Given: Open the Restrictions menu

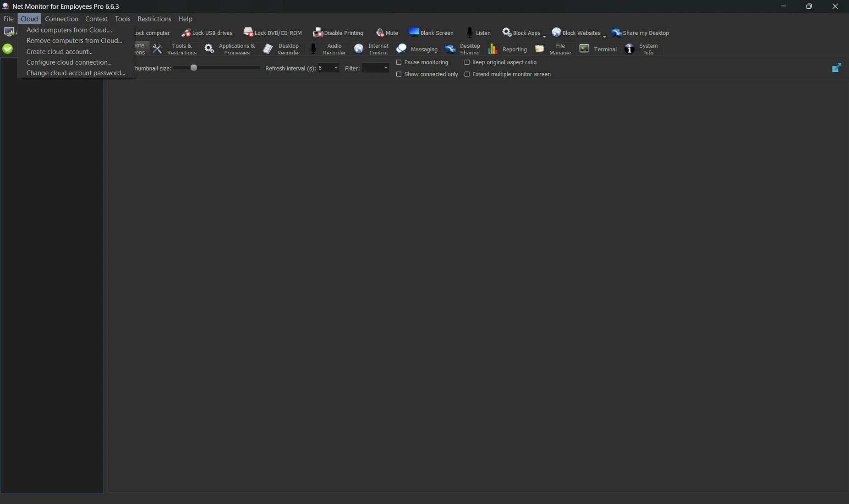Looking at the screenshot, I should [154, 19].
